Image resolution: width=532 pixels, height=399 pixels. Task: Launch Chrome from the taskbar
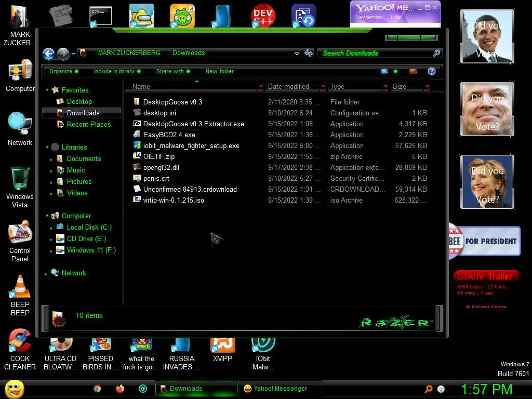(97, 389)
